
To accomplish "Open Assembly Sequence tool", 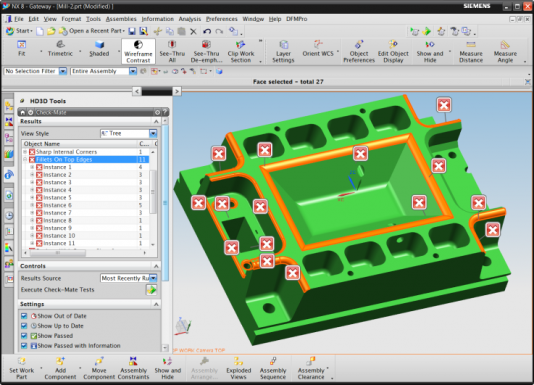I will pyautogui.click(x=273, y=368).
